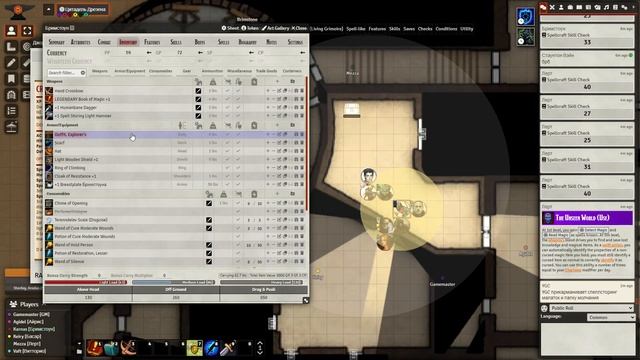The height and width of the screenshot is (360, 640).
Task: Filter inventory by Weapons
Action: click(100, 71)
